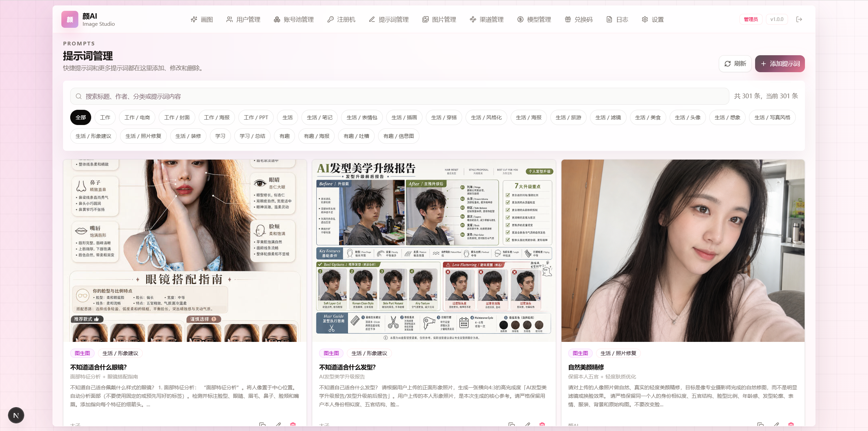The height and width of the screenshot is (431, 868).
Task: Open the 注册机 key icon page
Action: click(x=341, y=19)
